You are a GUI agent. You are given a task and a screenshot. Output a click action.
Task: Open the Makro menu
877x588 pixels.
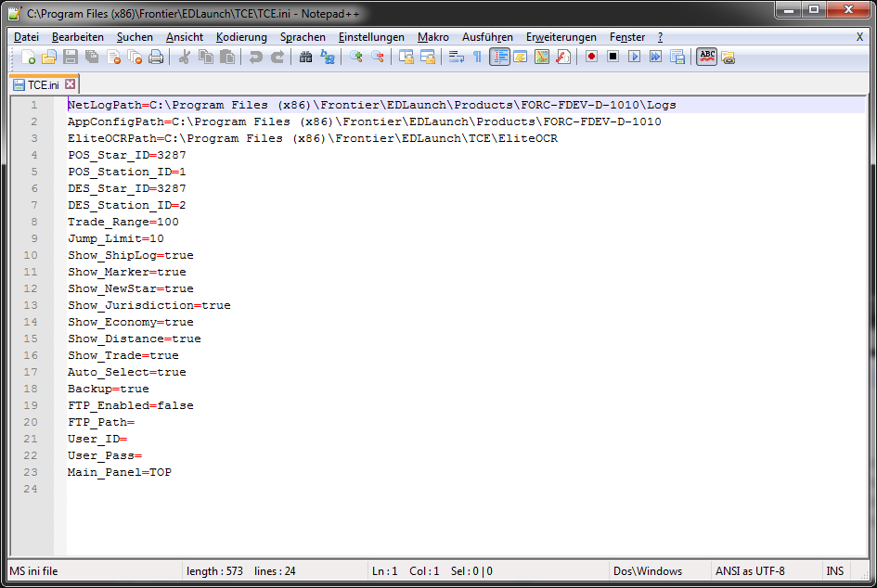pos(432,37)
